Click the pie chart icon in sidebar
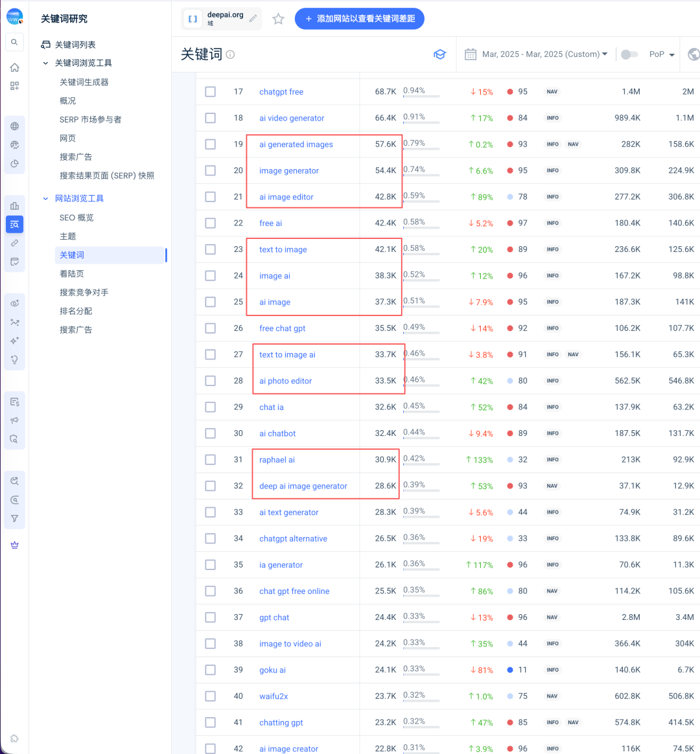The image size is (700, 754). coord(14,163)
